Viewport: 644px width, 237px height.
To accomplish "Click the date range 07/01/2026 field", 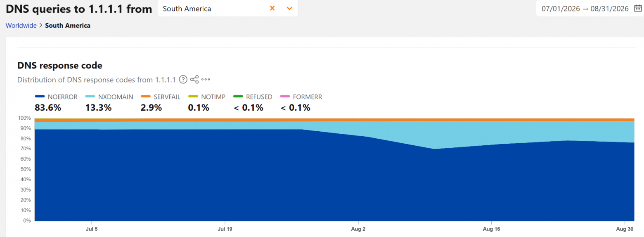I will [x=585, y=9].
